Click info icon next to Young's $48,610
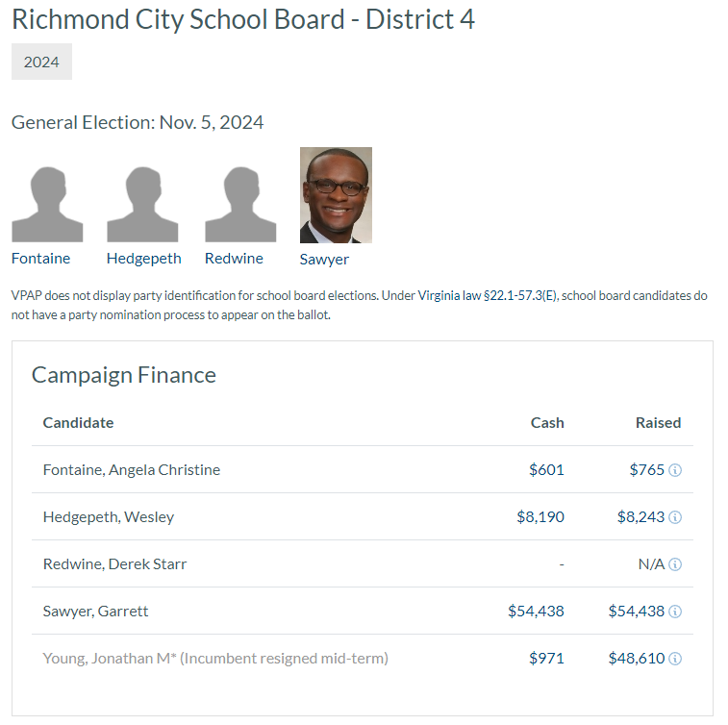The width and height of the screenshot is (728, 725). 675,659
